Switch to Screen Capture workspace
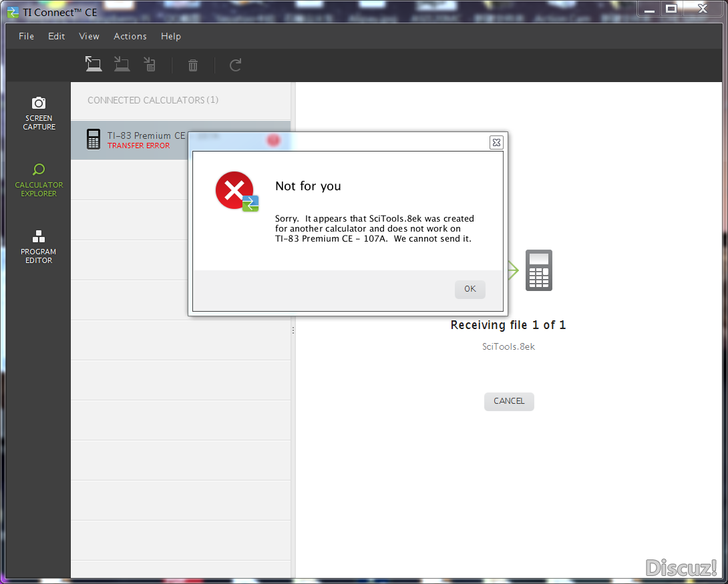This screenshot has width=728, height=584. [x=39, y=113]
